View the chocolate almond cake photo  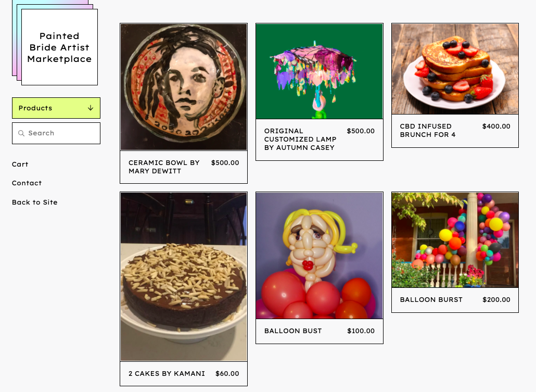(184, 277)
